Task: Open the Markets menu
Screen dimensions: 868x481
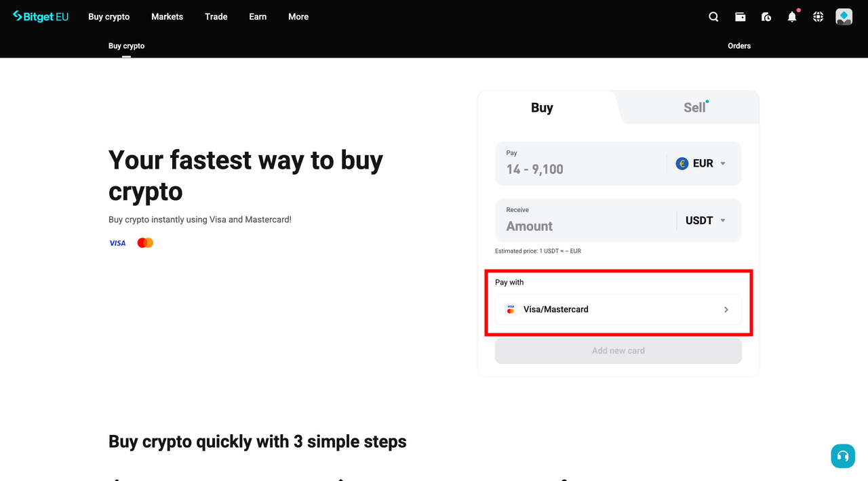Action: (167, 17)
